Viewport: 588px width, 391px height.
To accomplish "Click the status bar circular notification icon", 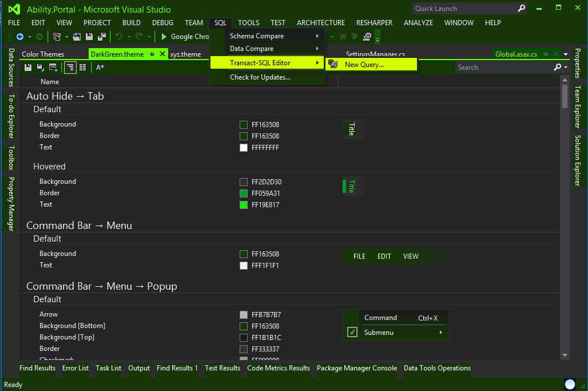I will click(x=570, y=384).
